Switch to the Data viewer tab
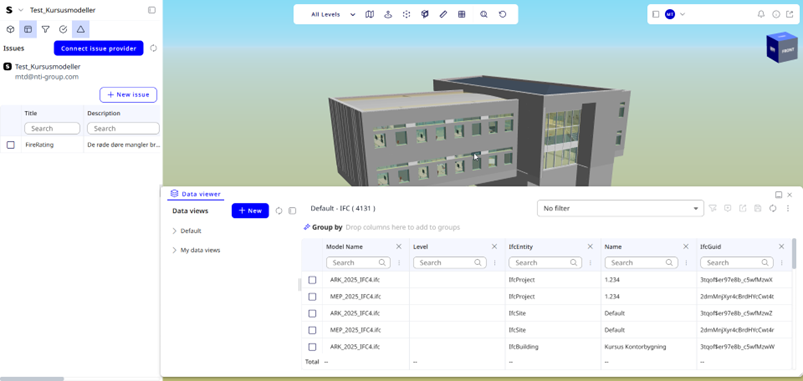The width and height of the screenshot is (803, 381). tap(196, 194)
